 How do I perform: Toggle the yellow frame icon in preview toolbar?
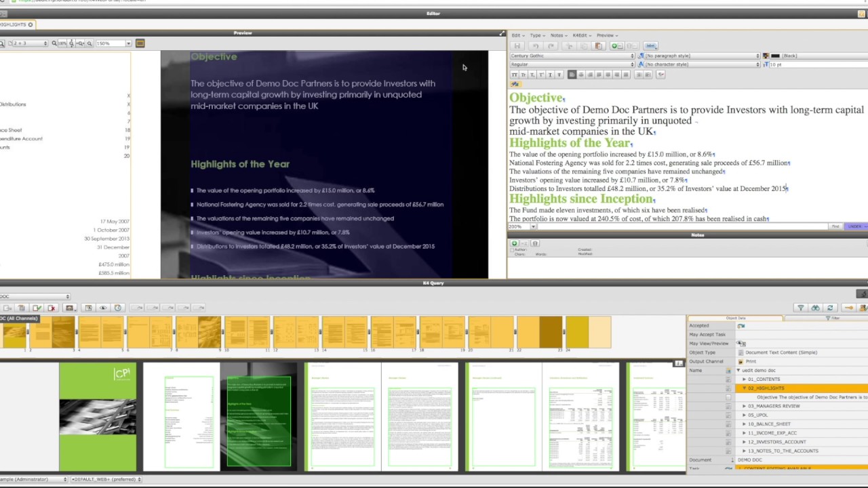pyautogui.click(x=140, y=43)
